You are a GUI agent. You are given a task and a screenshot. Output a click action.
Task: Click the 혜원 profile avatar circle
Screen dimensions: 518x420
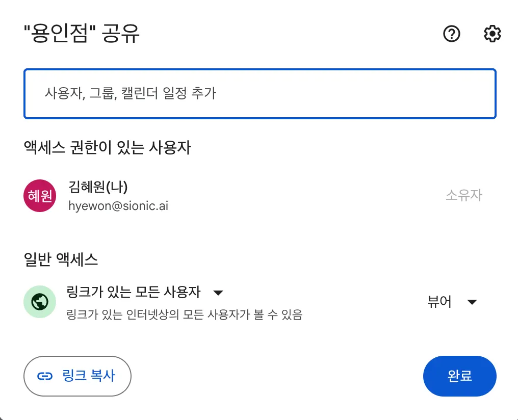[40, 196]
